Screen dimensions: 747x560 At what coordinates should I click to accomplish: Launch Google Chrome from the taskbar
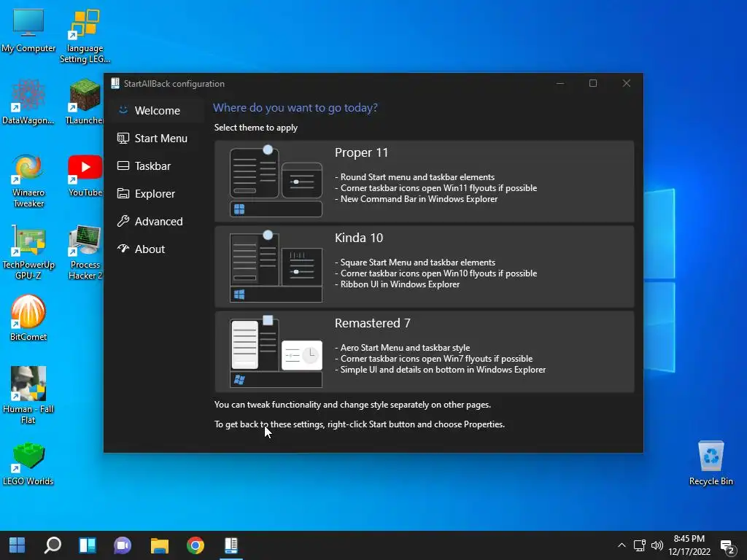196,545
